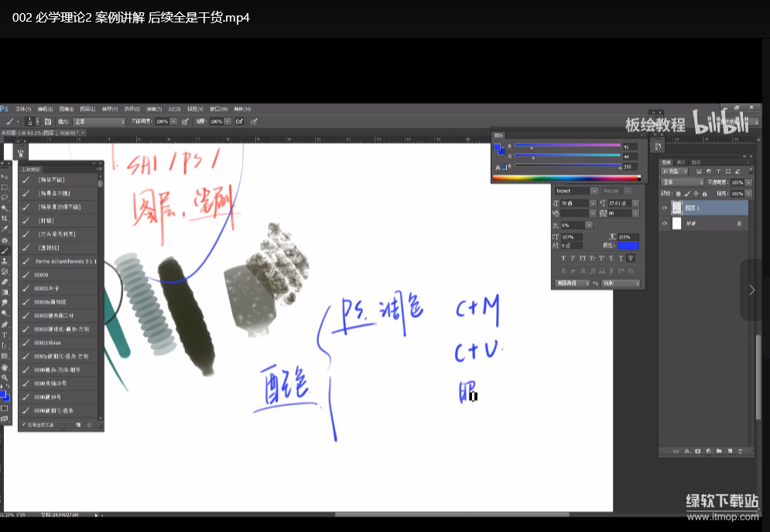The height and width of the screenshot is (532, 770).
Task: Open the 文件(F) menu
Action: 22,109
